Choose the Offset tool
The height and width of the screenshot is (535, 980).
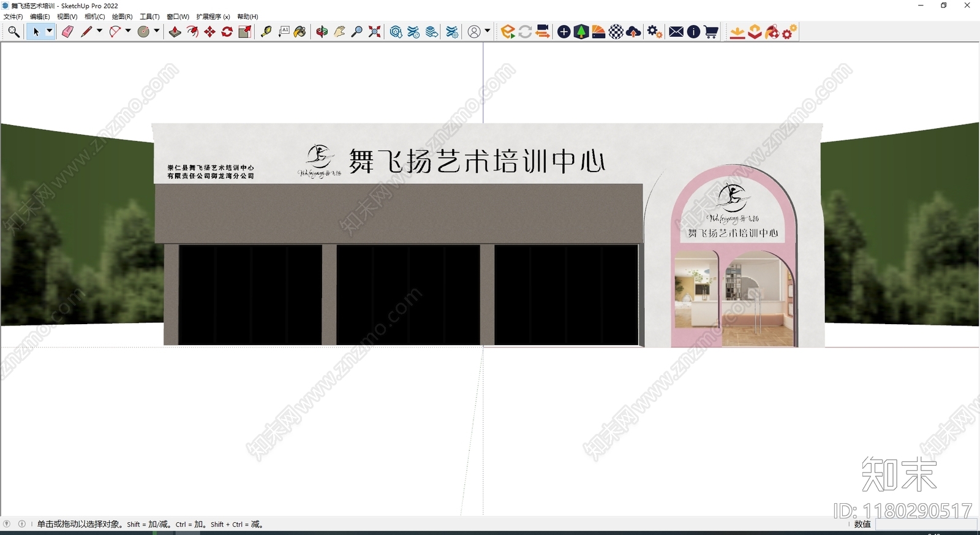[192, 32]
